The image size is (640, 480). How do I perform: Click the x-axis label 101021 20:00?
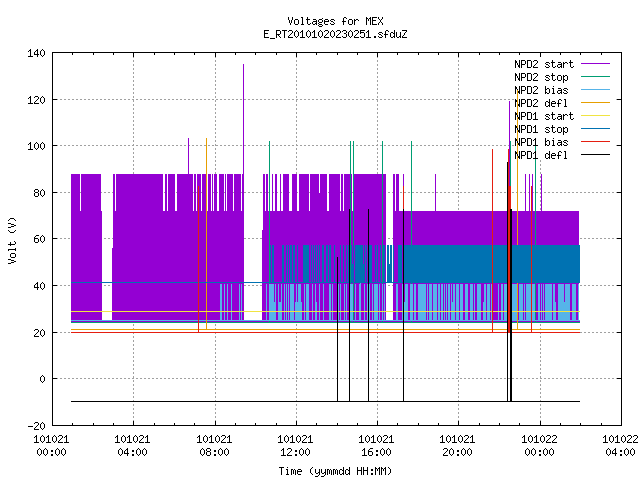pos(457,446)
